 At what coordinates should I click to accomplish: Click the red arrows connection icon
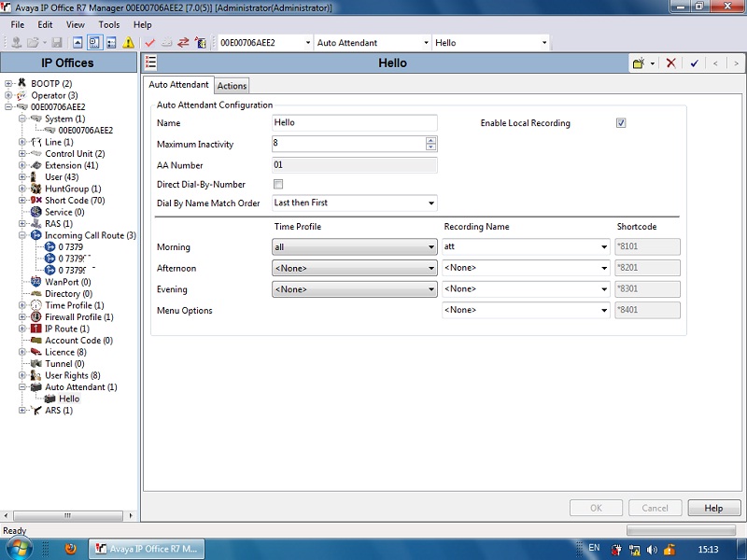pos(183,43)
